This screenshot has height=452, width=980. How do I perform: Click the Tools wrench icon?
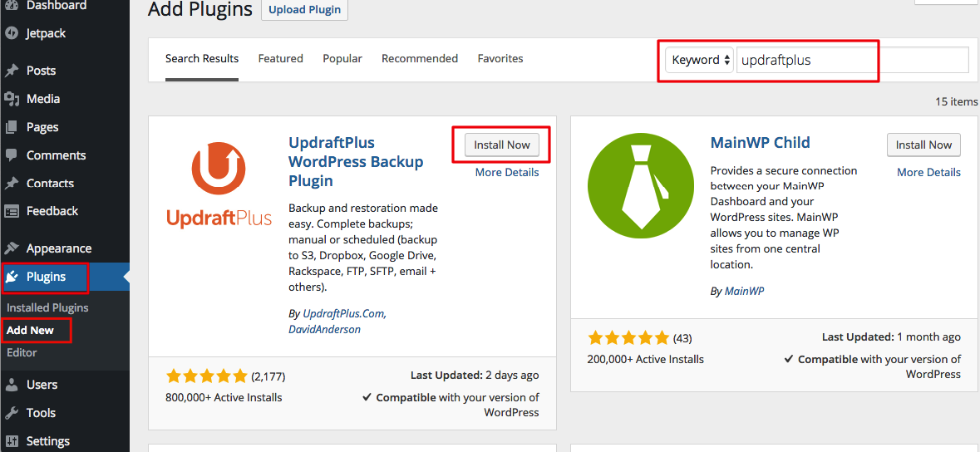click(x=12, y=413)
